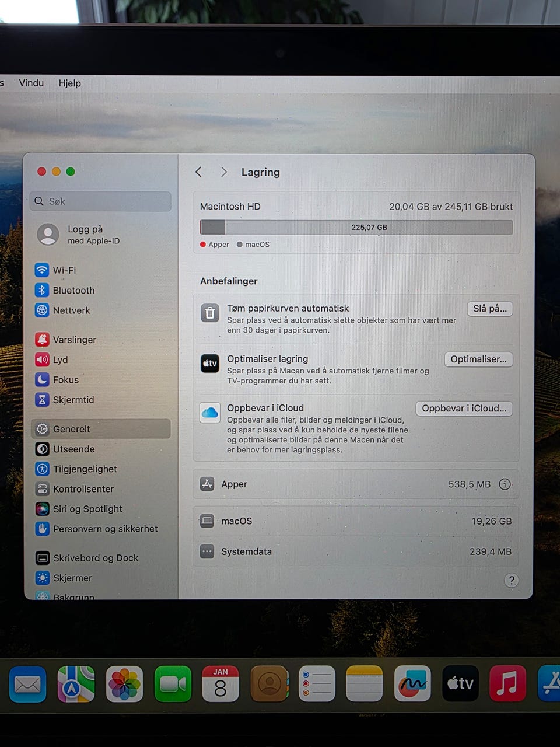Go back with the left chevron
This screenshot has height=747, width=560.
pyautogui.click(x=198, y=172)
